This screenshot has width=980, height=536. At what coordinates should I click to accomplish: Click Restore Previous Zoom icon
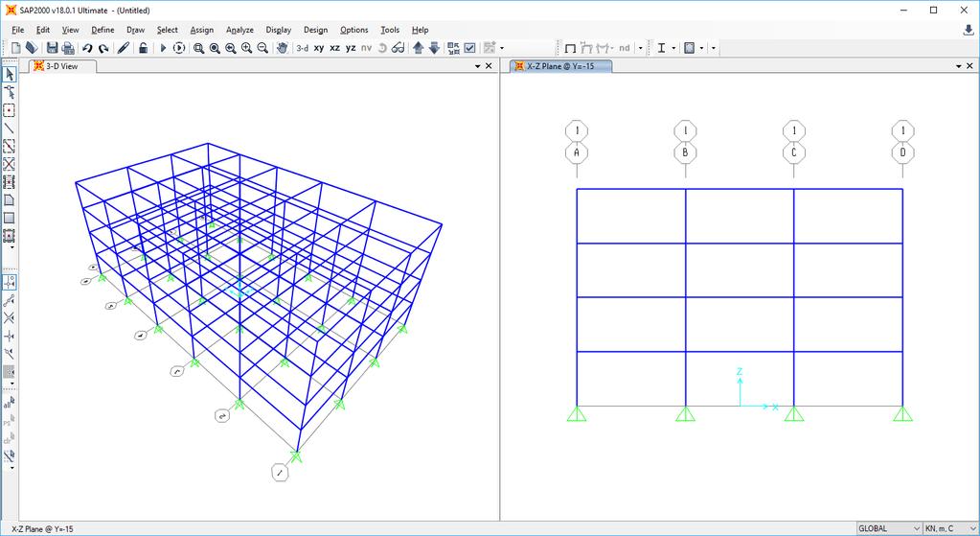coord(231,48)
